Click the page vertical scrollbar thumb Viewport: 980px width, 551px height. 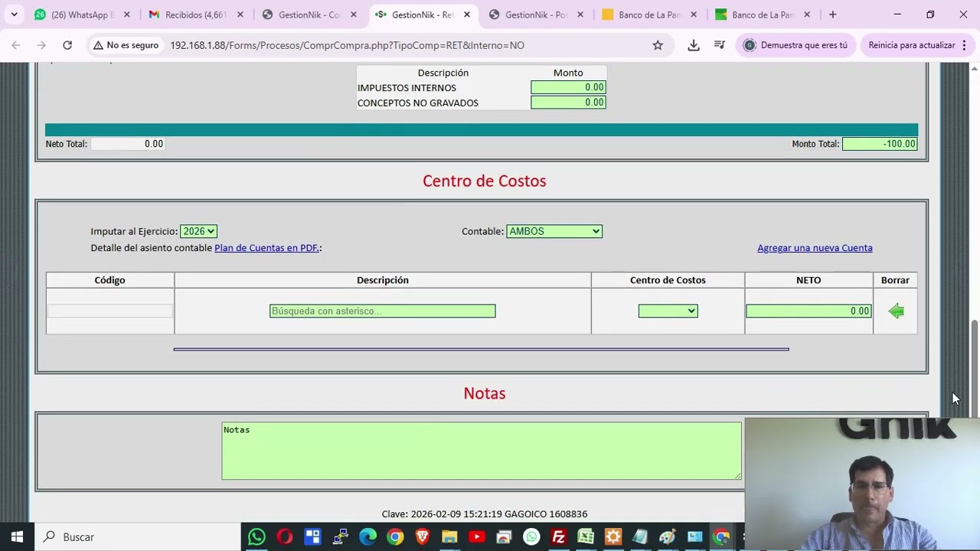[x=974, y=370]
